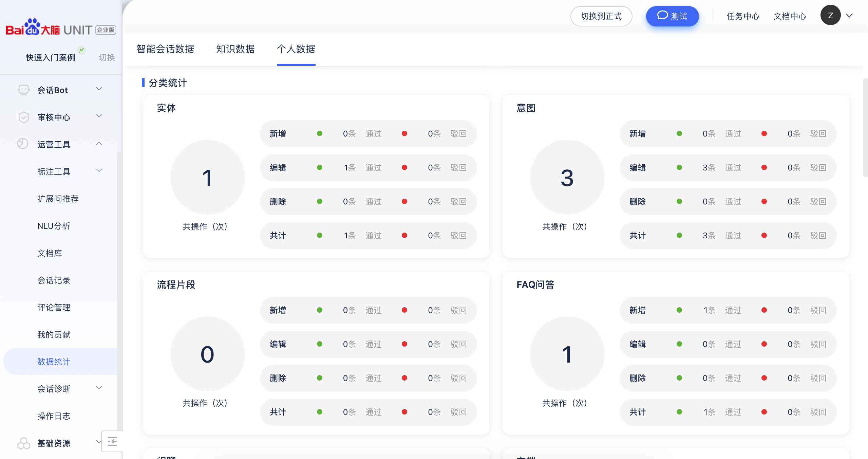Open 会话记录 in the sidebar
The width and height of the screenshot is (868, 459).
coord(54,280)
